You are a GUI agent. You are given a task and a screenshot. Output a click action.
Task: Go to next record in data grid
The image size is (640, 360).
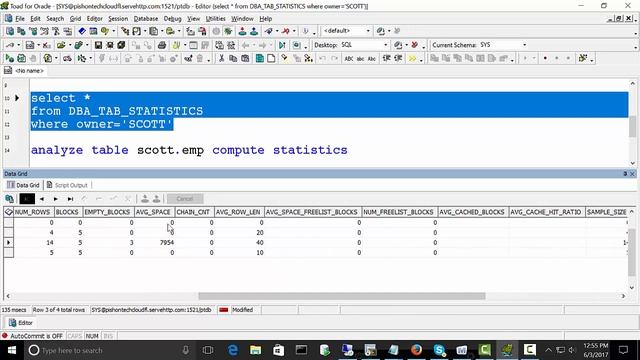[56, 199]
